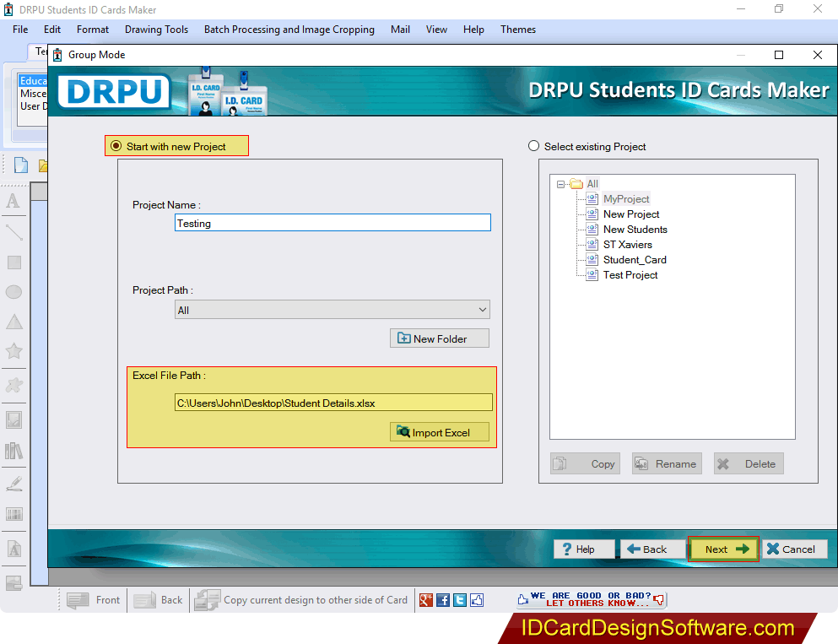Viewport: 838px width, 644px height.
Task: Choose the 'Select existing Project' radio button
Action: [533, 146]
